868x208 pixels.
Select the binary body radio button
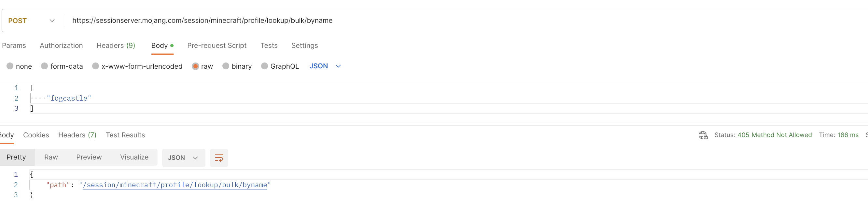[x=226, y=66]
